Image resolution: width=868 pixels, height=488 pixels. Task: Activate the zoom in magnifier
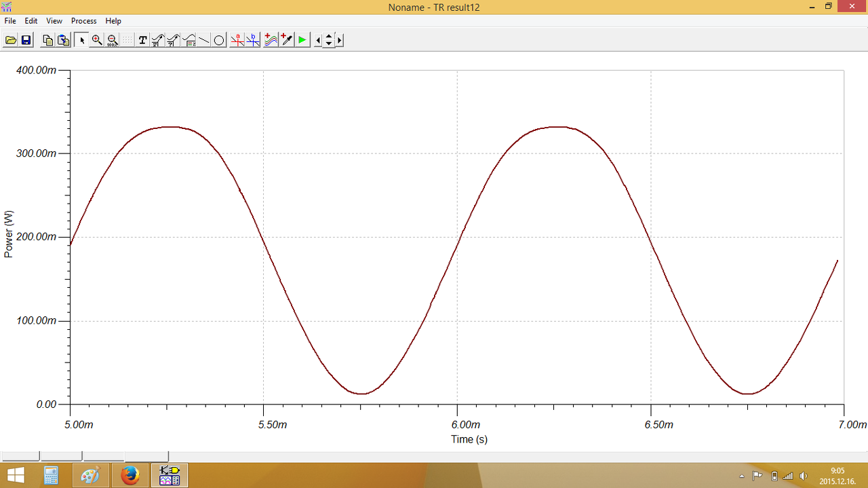[x=97, y=40]
